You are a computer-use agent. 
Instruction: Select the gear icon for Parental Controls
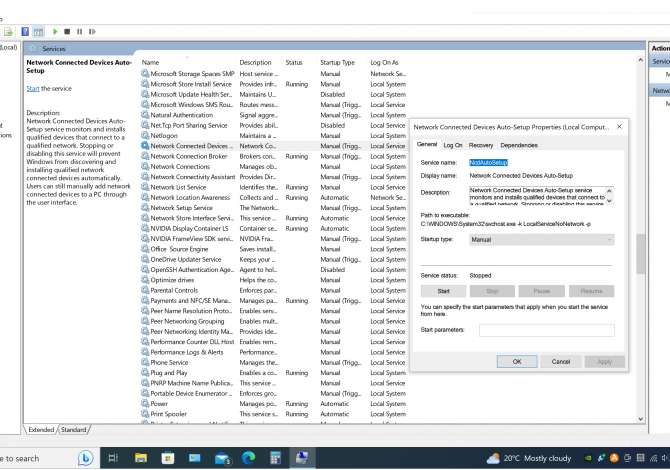(x=145, y=291)
